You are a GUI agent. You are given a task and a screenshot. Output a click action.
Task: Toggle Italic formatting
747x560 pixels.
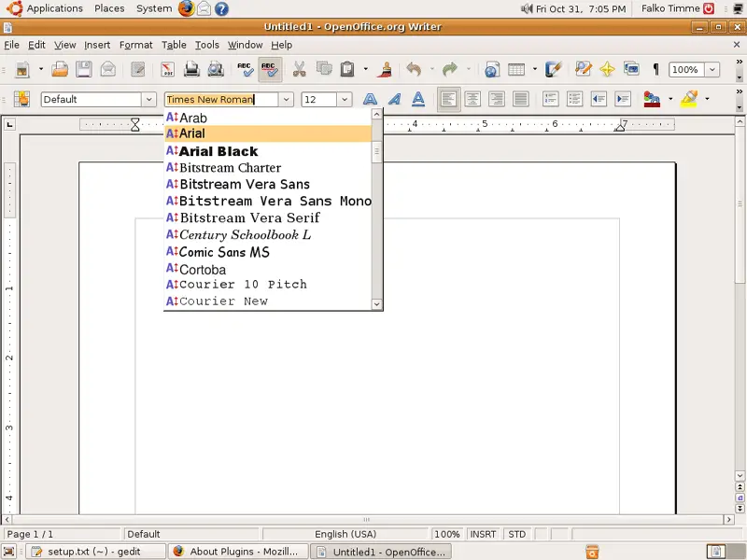pyautogui.click(x=394, y=99)
